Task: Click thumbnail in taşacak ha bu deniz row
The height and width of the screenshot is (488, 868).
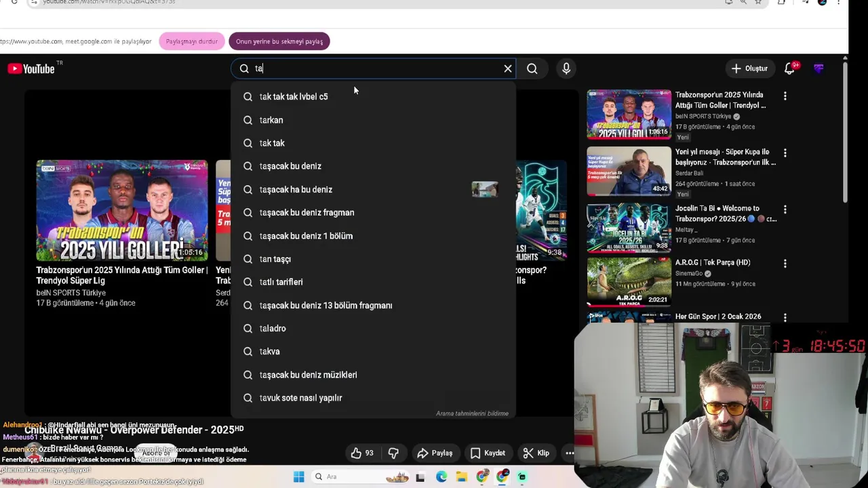Action: [x=485, y=190]
